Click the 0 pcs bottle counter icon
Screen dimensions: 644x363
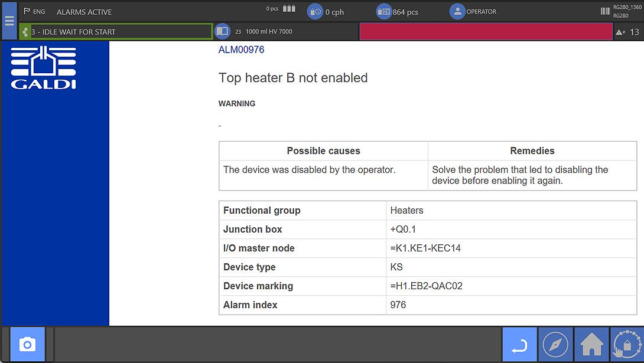pos(289,9)
